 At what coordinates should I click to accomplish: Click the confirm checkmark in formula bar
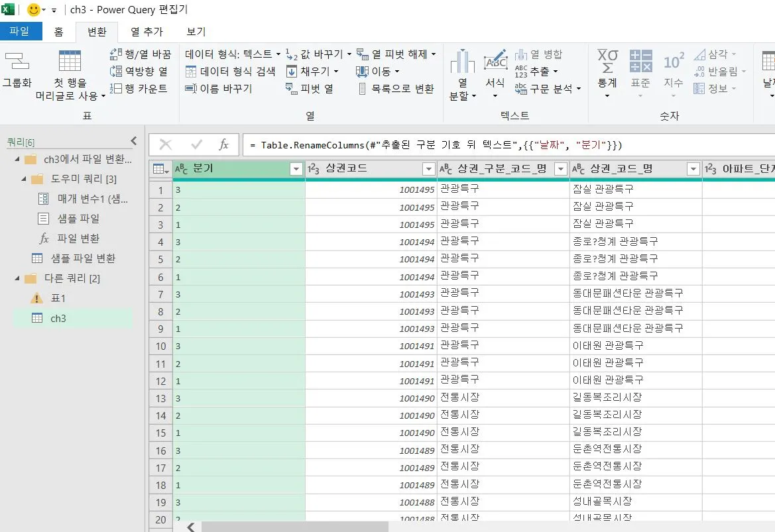pyautogui.click(x=196, y=144)
